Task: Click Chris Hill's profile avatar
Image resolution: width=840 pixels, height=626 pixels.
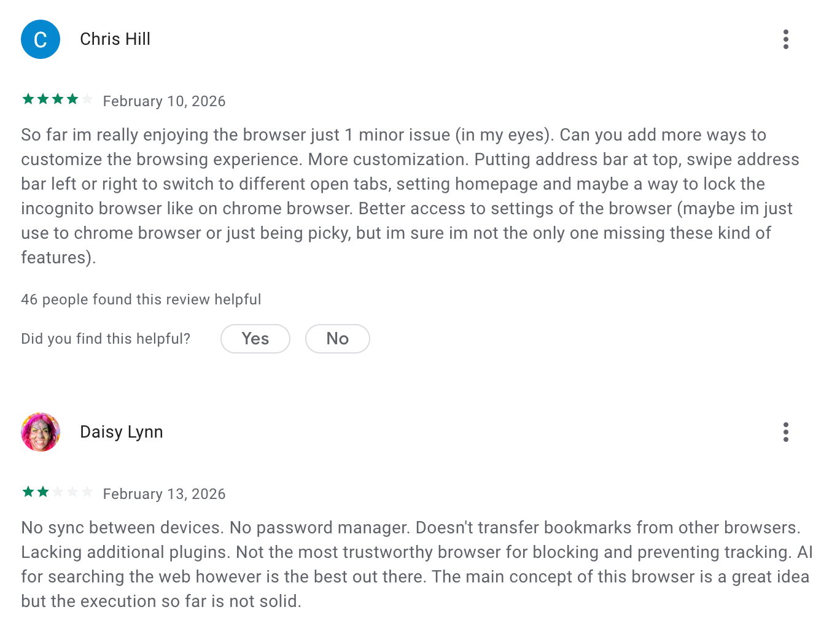Action: click(x=41, y=39)
